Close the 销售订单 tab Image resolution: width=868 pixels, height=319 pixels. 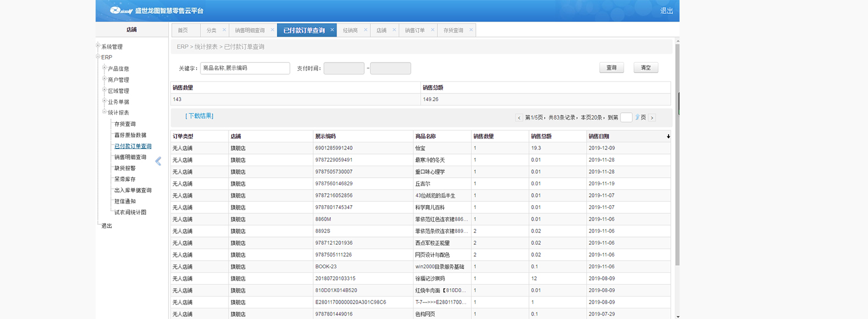click(x=432, y=30)
